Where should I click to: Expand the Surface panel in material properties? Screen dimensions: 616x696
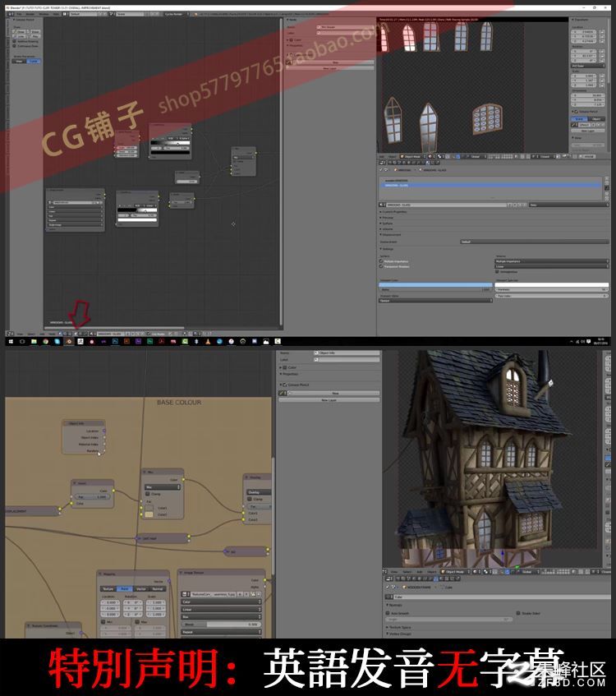pyautogui.click(x=387, y=224)
